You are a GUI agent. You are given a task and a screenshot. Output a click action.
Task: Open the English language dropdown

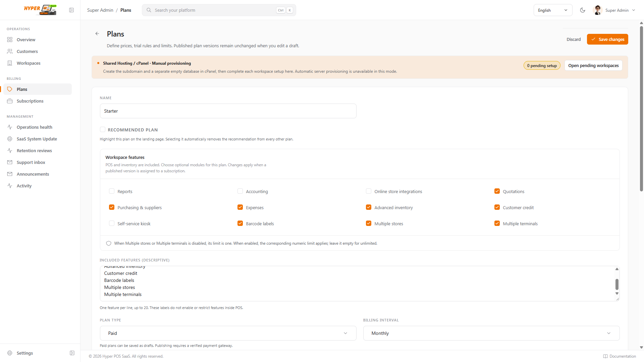tap(553, 10)
